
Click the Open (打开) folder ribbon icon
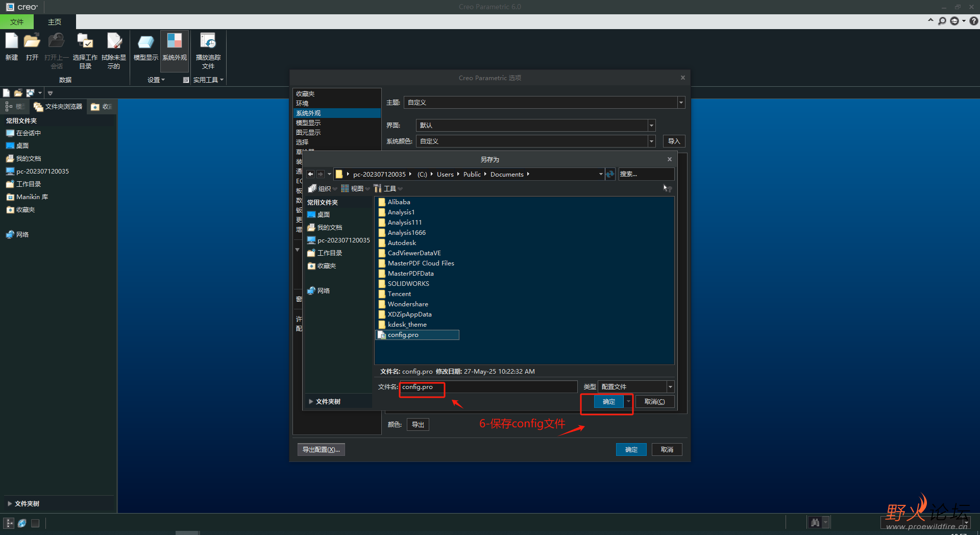pos(32,41)
